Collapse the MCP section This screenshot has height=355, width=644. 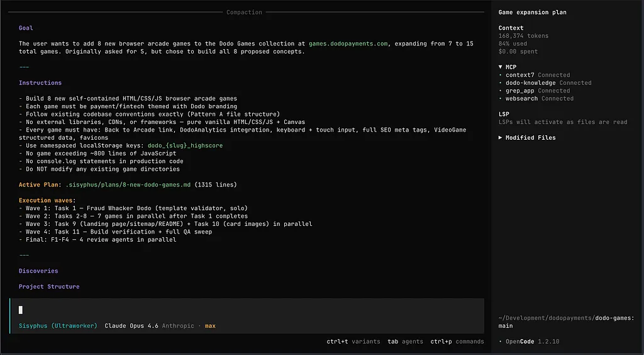(x=501, y=67)
